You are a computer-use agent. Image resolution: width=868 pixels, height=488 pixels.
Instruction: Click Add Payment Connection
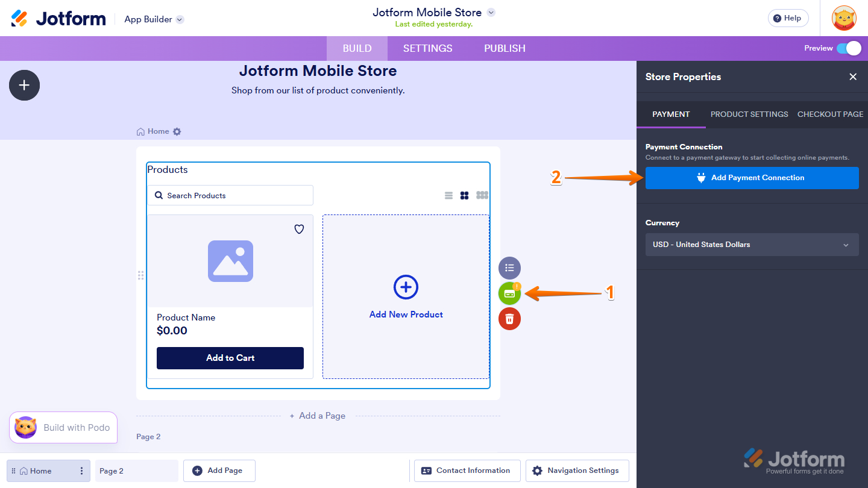tap(752, 178)
